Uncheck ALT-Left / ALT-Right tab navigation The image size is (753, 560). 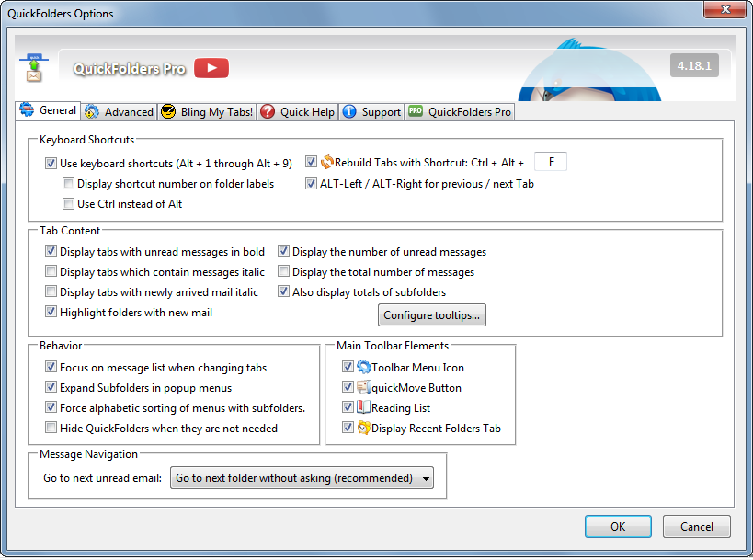(311, 184)
